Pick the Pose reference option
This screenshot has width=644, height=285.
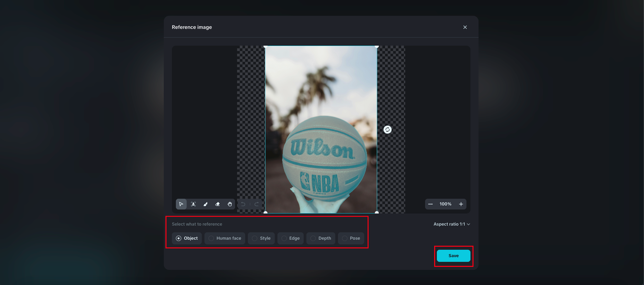351,238
